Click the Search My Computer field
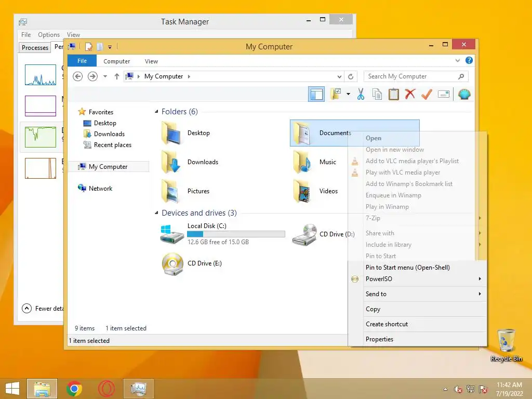The height and width of the screenshot is (399, 532). pyautogui.click(x=416, y=76)
